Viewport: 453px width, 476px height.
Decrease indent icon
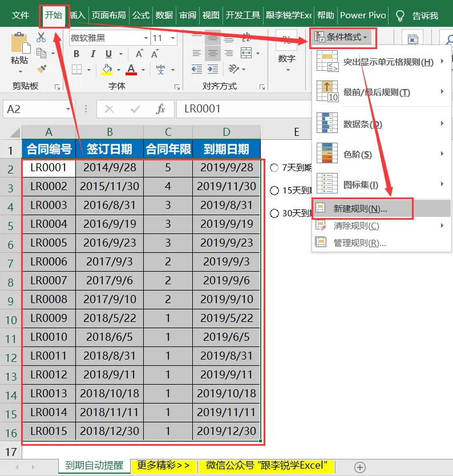coord(197,69)
